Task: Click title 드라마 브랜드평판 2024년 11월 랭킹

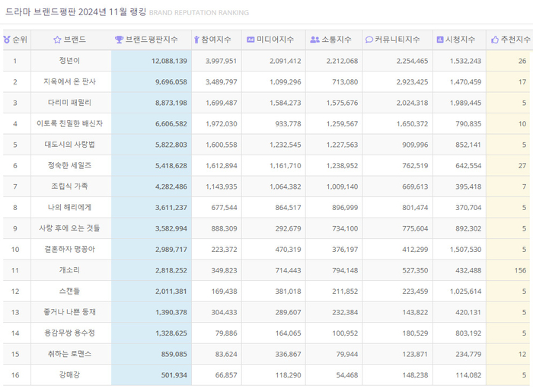Action: pyautogui.click(x=76, y=12)
